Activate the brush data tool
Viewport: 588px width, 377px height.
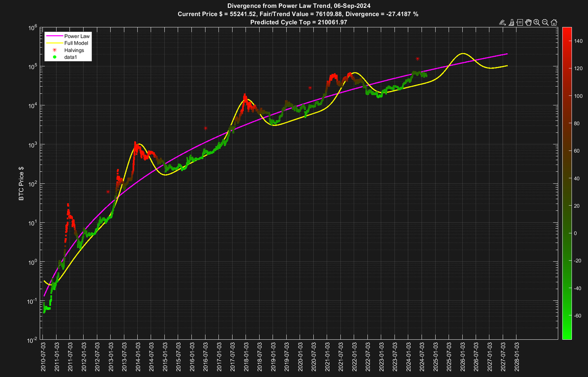511,23
